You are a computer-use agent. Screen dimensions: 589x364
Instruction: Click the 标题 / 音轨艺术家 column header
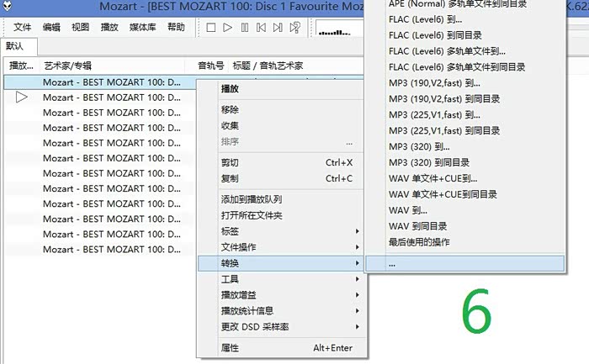coord(268,66)
